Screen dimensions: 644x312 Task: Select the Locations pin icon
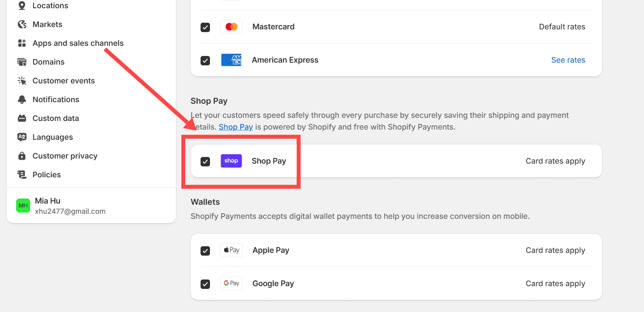click(x=22, y=5)
